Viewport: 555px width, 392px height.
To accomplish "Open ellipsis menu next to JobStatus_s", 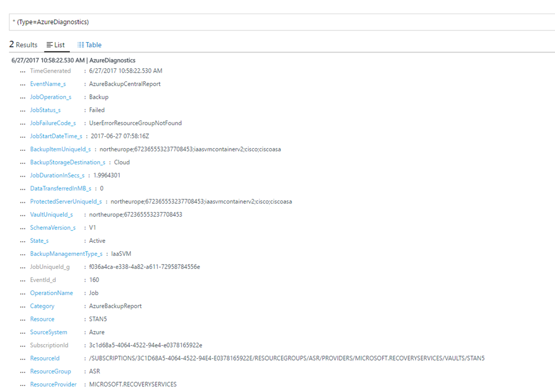I will [22, 110].
